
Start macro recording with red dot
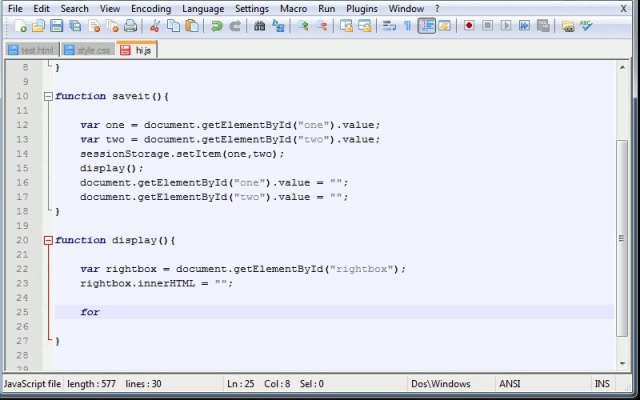pos(469,26)
